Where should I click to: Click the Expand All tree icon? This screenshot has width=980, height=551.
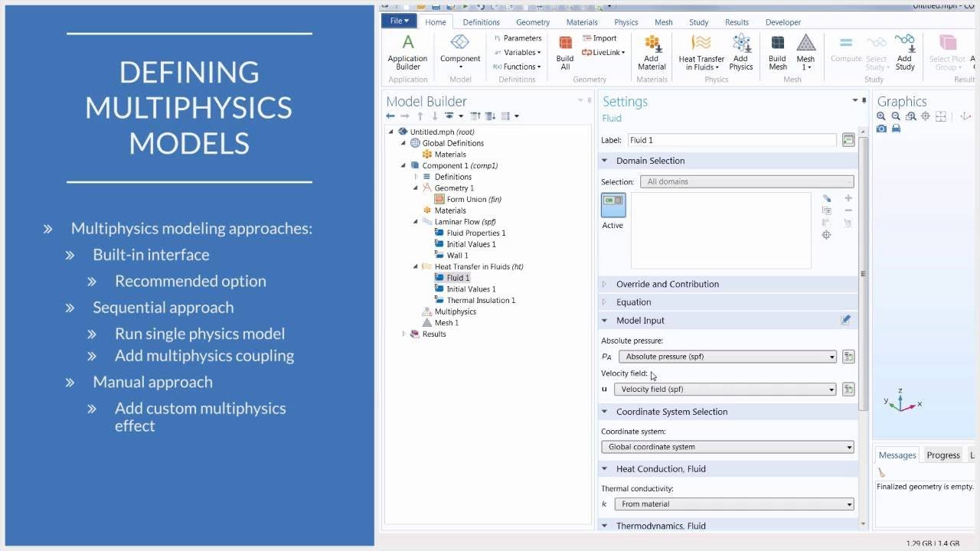tap(490, 116)
